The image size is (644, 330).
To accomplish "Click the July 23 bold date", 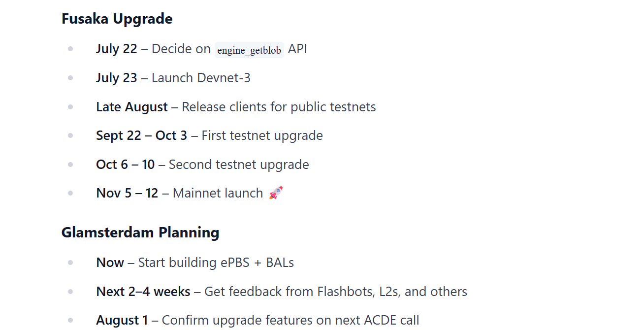I will [117, 78].
